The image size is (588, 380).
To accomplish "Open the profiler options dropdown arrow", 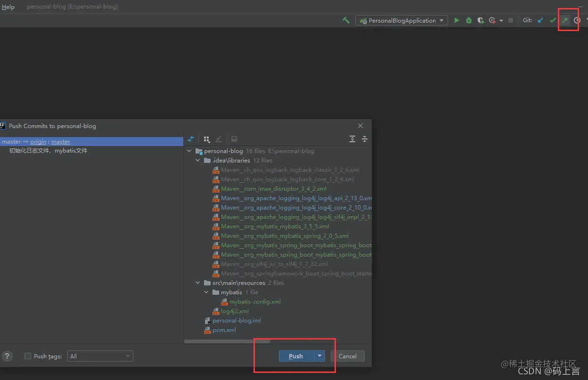I will pyautogui.click(x=501, y=21).
